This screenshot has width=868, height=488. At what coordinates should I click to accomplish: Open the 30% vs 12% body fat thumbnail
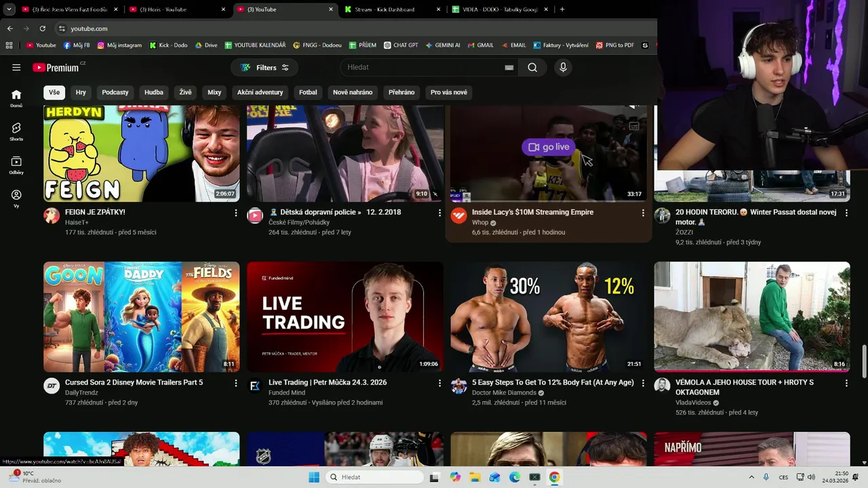coord(549,317)
